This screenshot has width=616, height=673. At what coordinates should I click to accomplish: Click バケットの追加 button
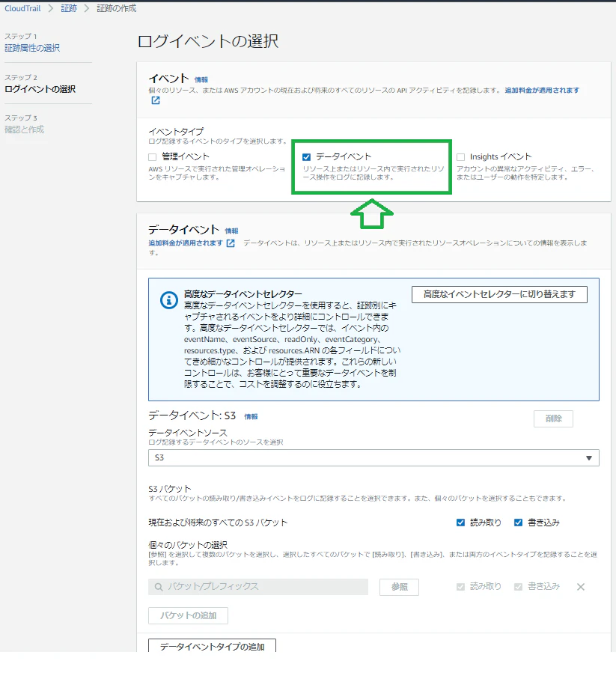tap(188, 615)
